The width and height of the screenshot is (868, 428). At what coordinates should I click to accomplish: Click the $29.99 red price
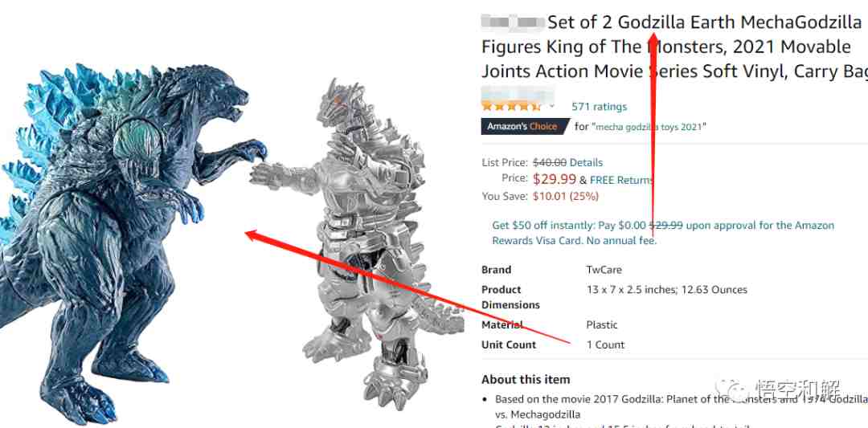coord(554,178)
